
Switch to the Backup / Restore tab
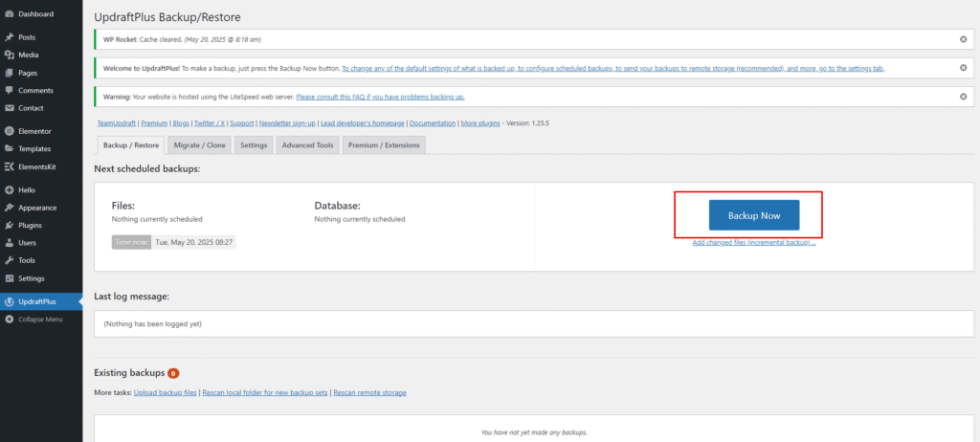click(x=130, y=145)
